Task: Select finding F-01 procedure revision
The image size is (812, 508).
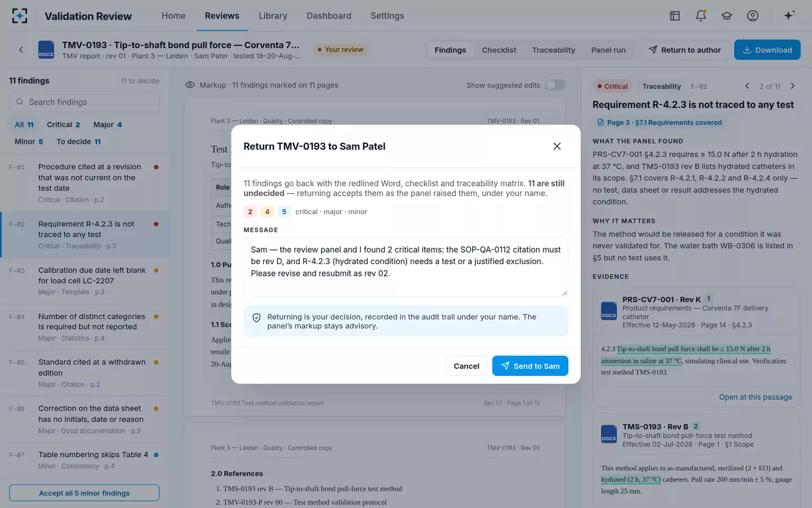Action: pos(84,182)
